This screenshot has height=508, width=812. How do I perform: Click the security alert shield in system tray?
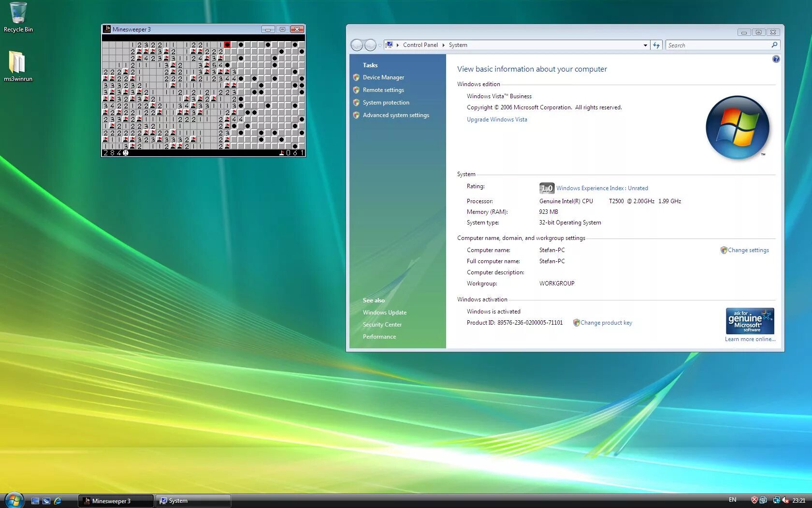(754, 500)
